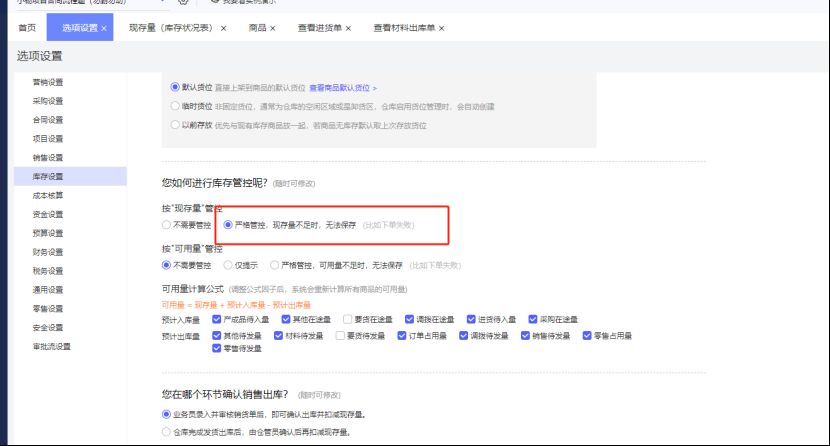Check the 要货待发量 checkbox
830x446 pixels.
pos(341,336)
